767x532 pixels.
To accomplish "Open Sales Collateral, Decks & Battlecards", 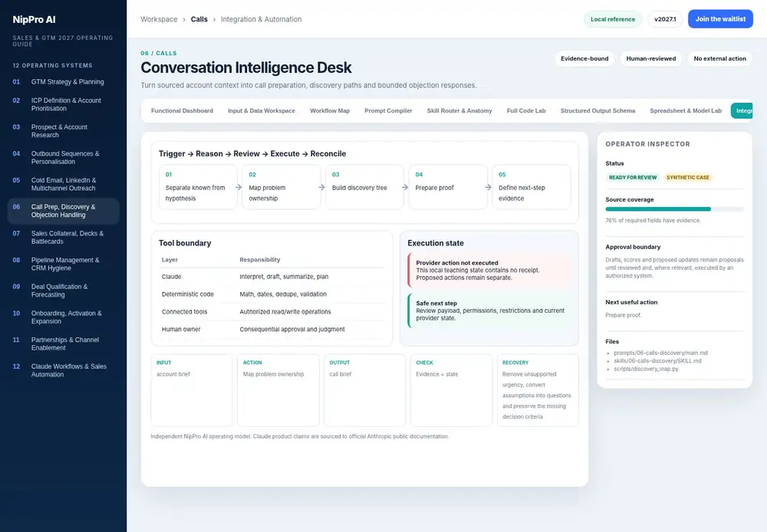I will 63,237.
